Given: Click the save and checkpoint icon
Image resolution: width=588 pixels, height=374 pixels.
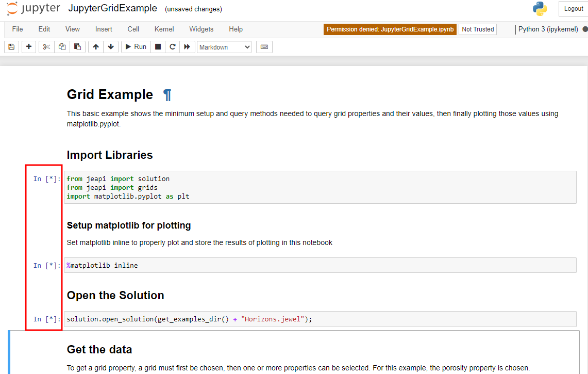Looking at the screenshot, I should (x=11, y=47).
